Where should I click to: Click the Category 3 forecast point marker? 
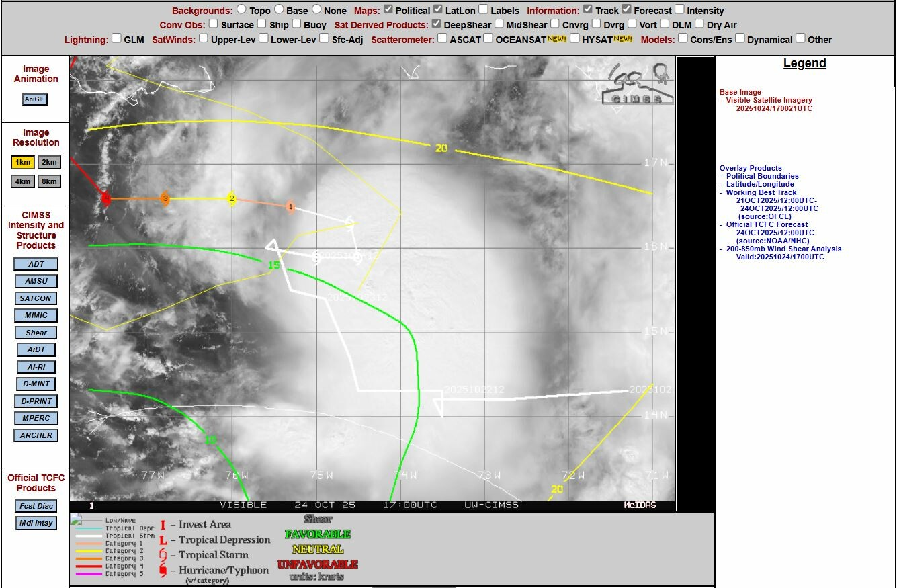[x=165, y=198]
